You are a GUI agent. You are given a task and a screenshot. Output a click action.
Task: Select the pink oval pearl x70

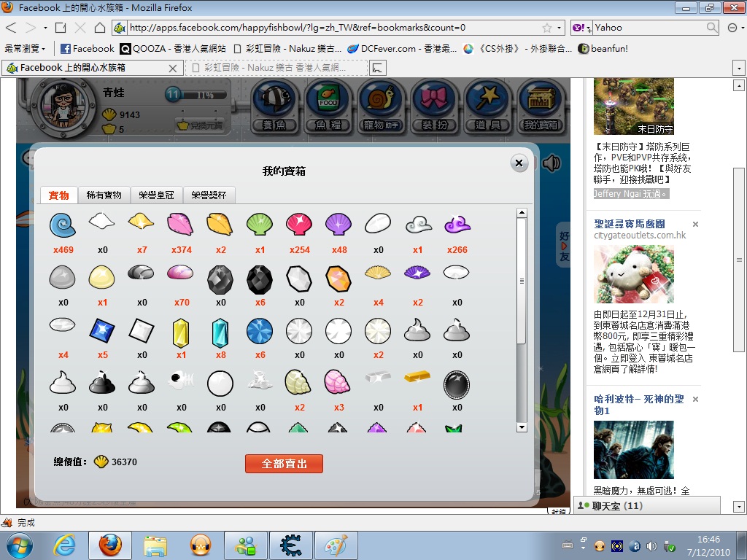pyautogui.click(x=181, y=273)
